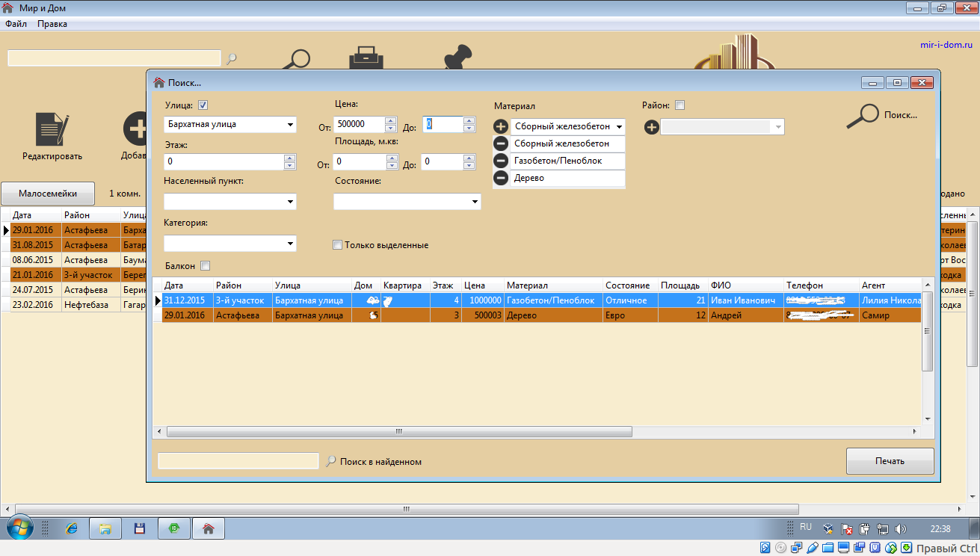Open the Категория dropdown

[x=290, y=244]
